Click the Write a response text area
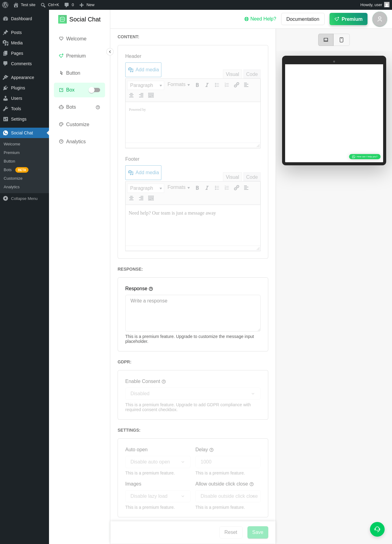Screen dimensions: 392x544 pyautogui.click(x=193, y=313)
